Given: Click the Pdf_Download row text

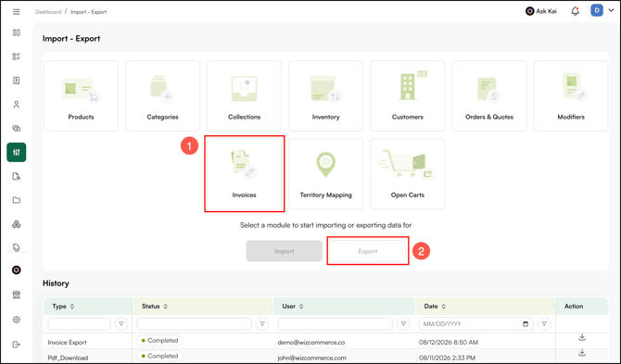Looking at the screenshot, I should click(68, 358).
